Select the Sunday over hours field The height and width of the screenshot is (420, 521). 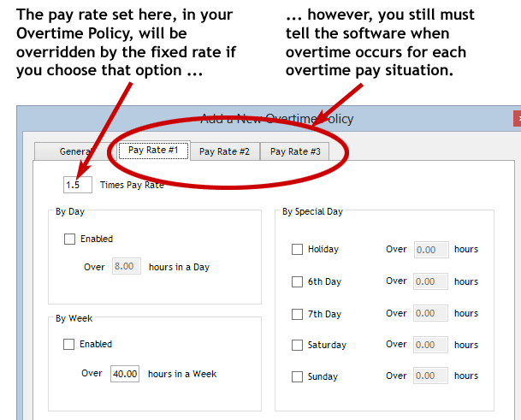(429, 376)
